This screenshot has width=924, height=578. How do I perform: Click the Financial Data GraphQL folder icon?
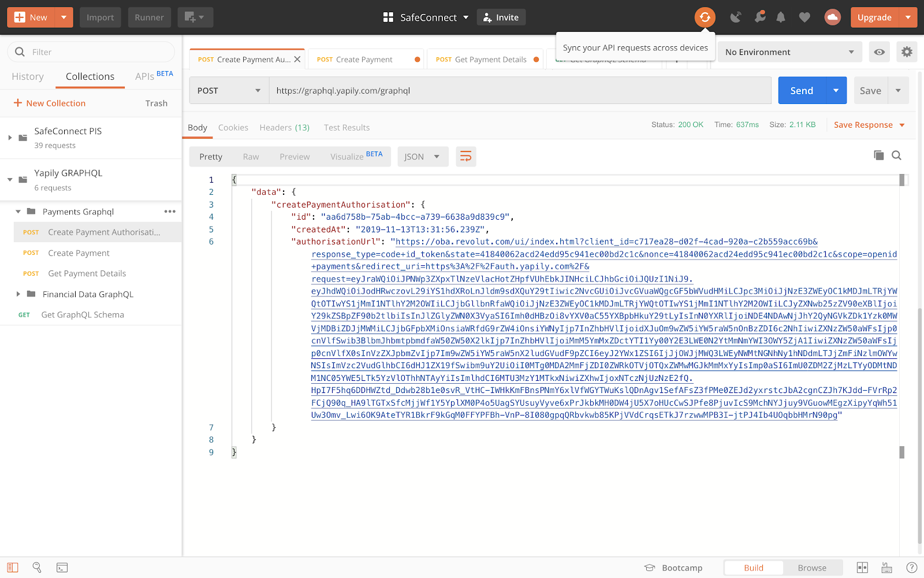[x=31, y=294]
